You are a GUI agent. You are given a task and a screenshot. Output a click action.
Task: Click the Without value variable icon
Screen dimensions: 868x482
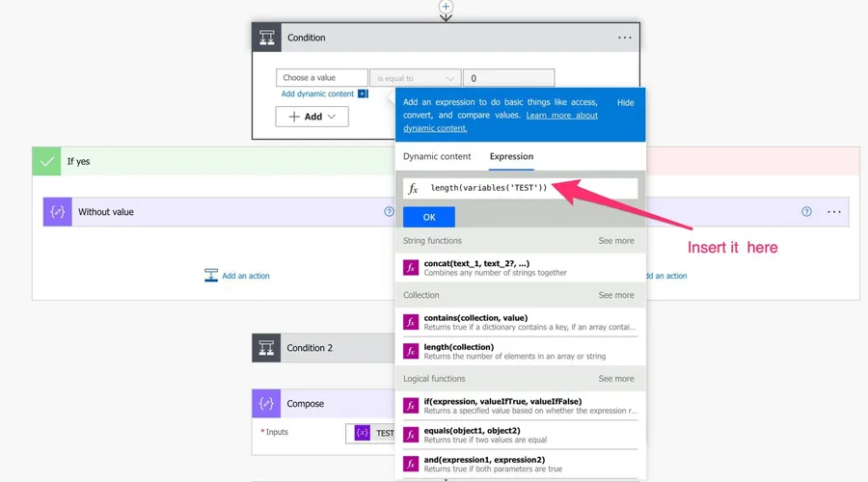58,212
